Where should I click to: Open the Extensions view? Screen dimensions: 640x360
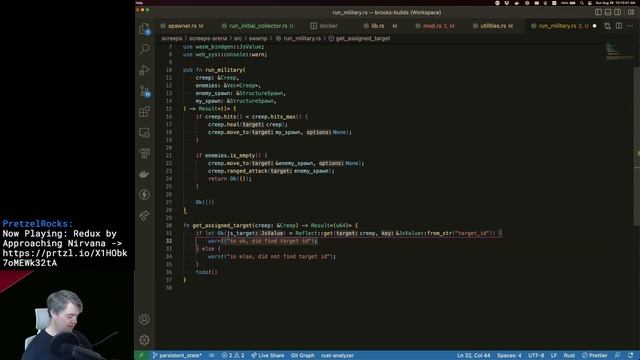[x=144, y=112]
